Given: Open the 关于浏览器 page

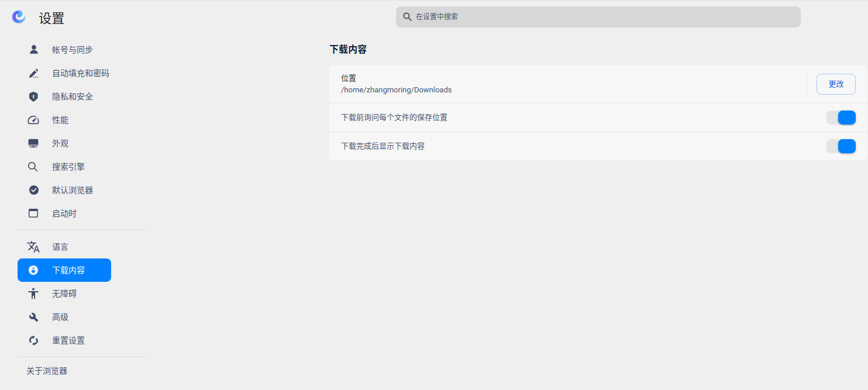Looking at the screenshot, I should [47, 371].
